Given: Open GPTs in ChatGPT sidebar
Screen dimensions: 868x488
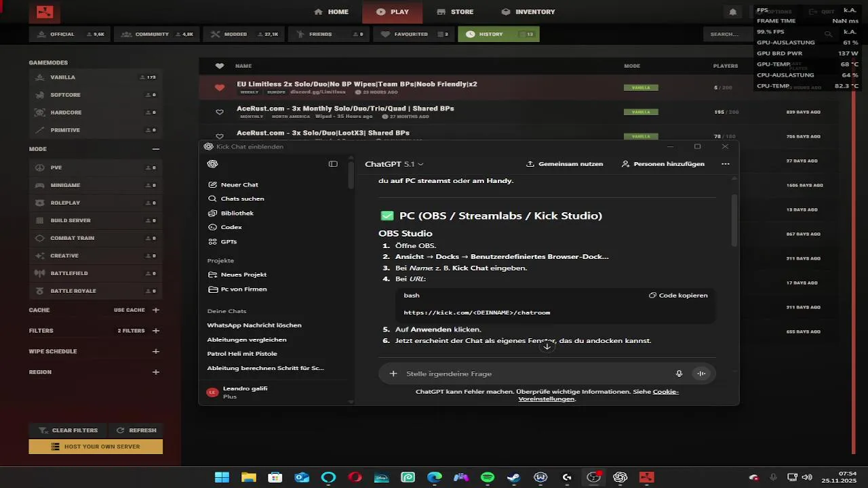Looking at the screenshot, I should [x=222, y=241].
